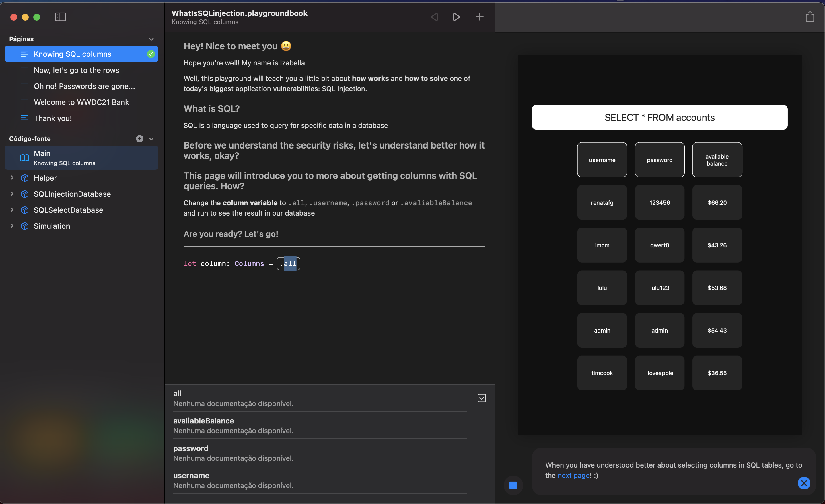The height and width of the screenshot is (504, 825).
Task: Dismiss hint with the blue X button
Action: tap(803, 483)
